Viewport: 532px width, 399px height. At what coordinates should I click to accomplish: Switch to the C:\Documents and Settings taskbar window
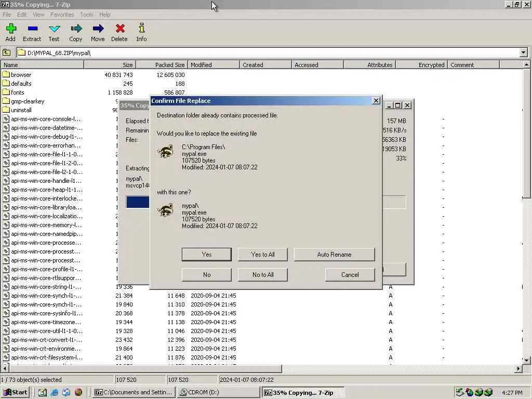(x=134, y=392)
